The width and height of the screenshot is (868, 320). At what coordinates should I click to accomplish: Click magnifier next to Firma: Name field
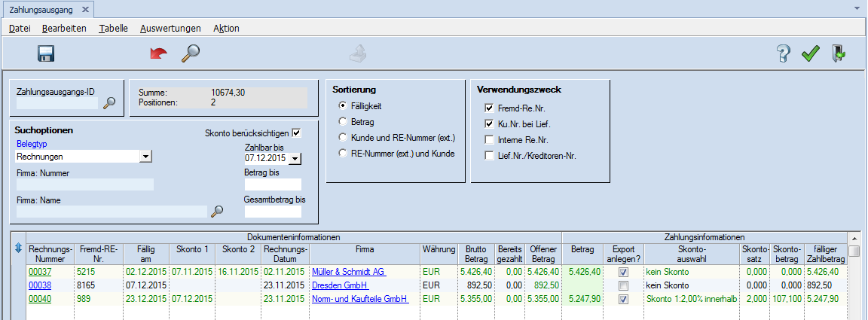(x=217, y=212)
